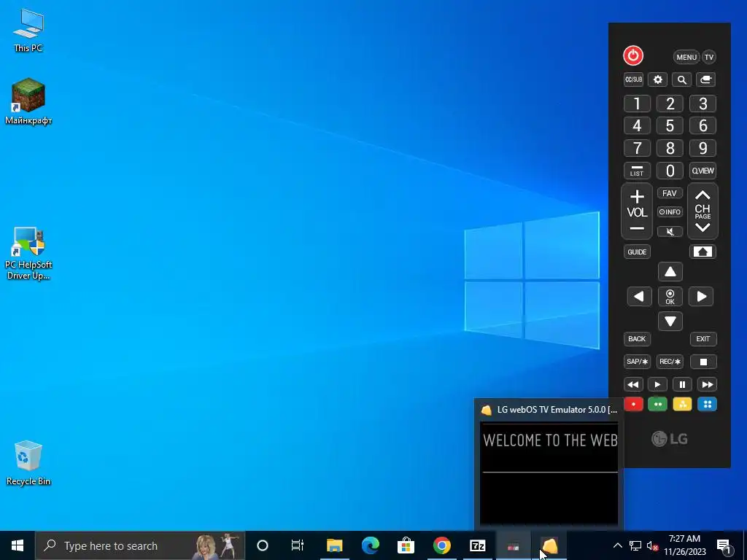This screenshot has width=747, height=560.
Task: Open the settings gear on the remote
Action: point(658,79)
